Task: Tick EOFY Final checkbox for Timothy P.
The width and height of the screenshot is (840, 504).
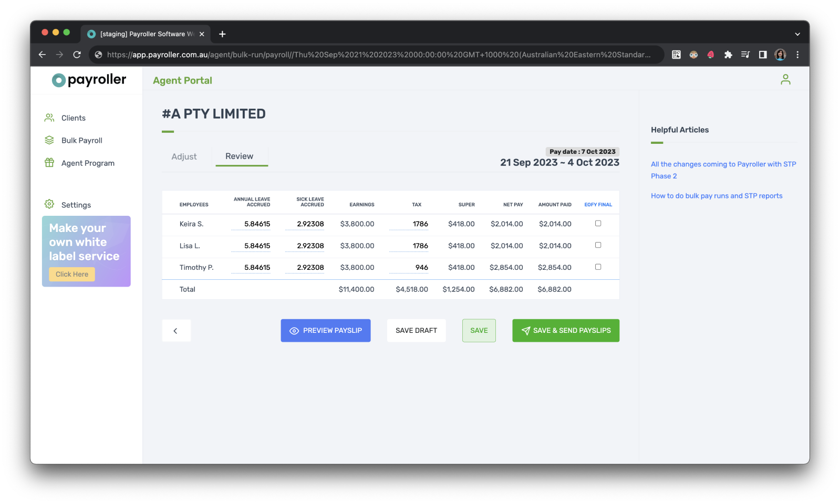Action: tap(598, 267)
